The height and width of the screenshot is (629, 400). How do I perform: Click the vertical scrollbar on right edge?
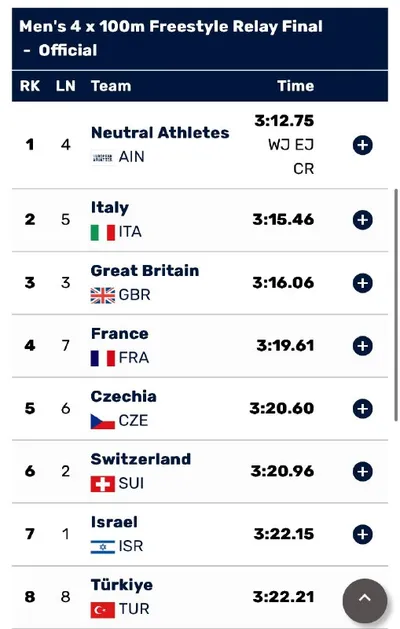click(396, 305)
